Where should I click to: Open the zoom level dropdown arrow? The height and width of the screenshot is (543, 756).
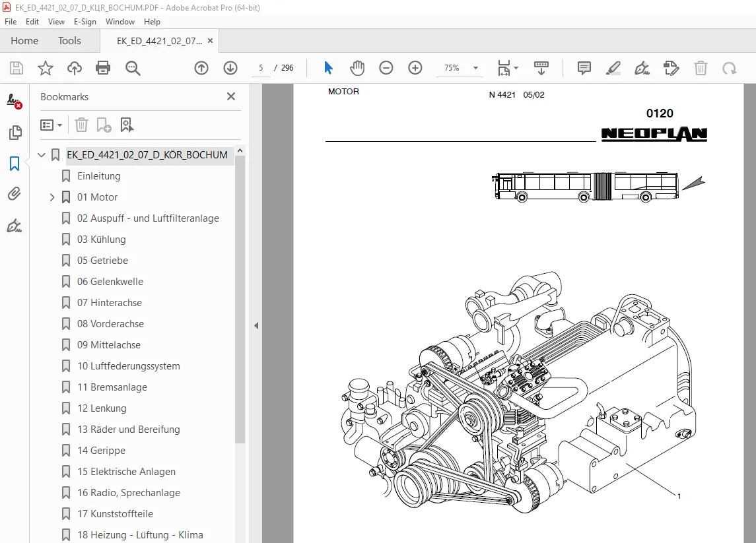pos(475,68)
